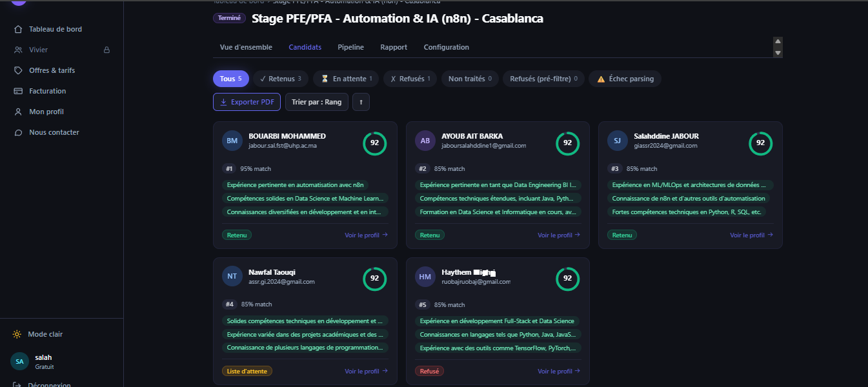The height and width of the screenshot is (387, 868).
Task: Open Facturation card icon
Action: (x=18, y=91)
